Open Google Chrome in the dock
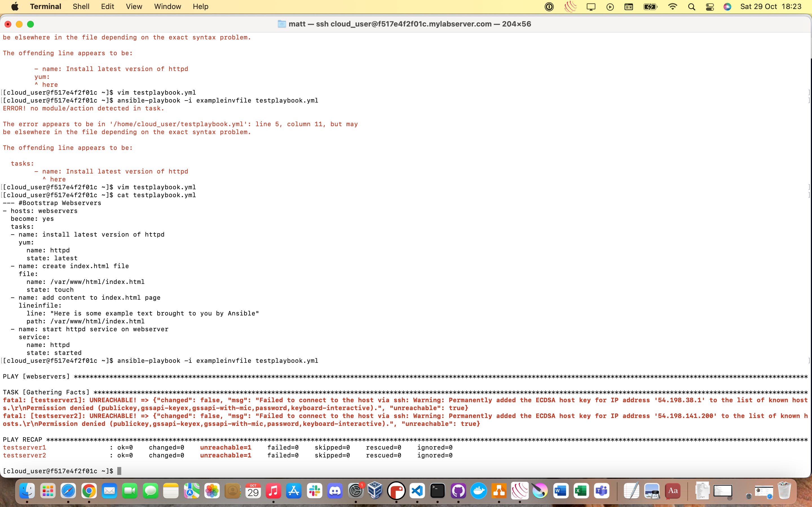The image size is (812, 507). pyautogui.click(x=89, y=491)
